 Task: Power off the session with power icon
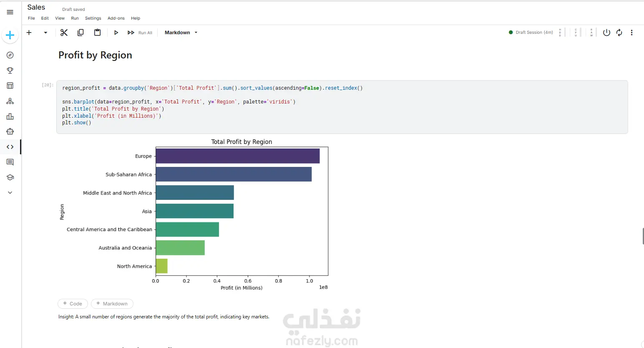[x=606, y=33]
